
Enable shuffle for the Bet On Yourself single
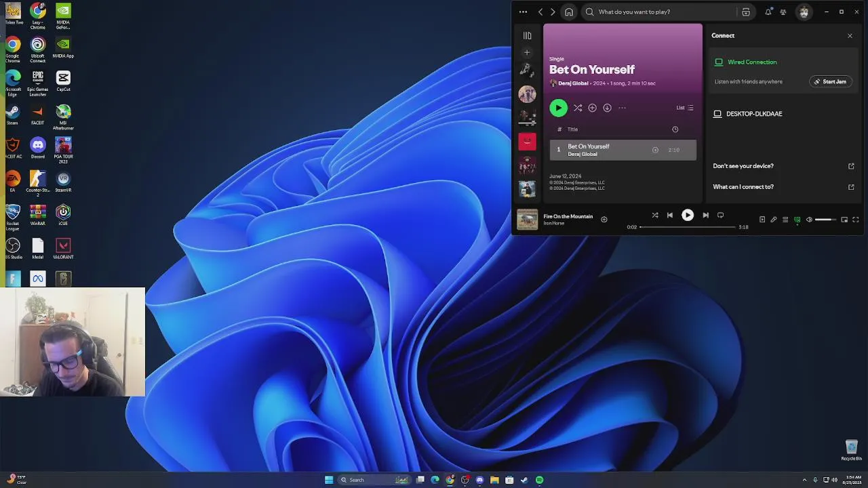(x=578, y=108)
